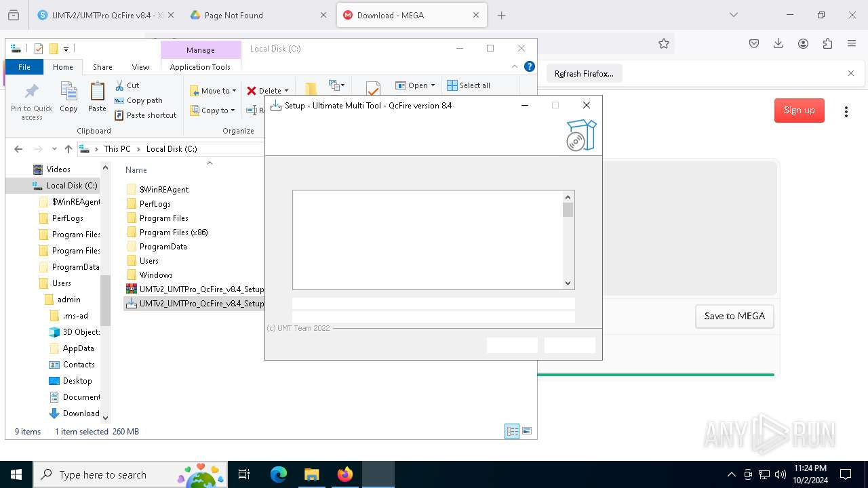Sort files by Name column header
The width and height of the screenshot is (868, 488).
pos(136,170)
